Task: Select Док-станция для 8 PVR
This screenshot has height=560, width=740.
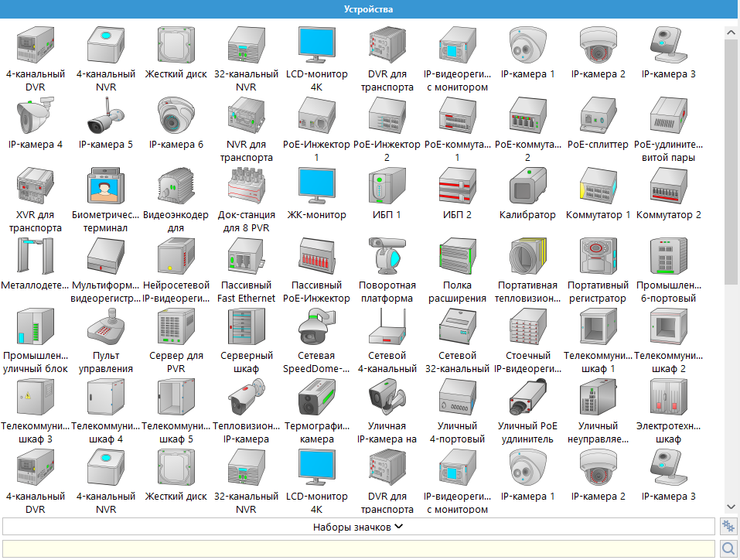Action: (x=247, y=186)
